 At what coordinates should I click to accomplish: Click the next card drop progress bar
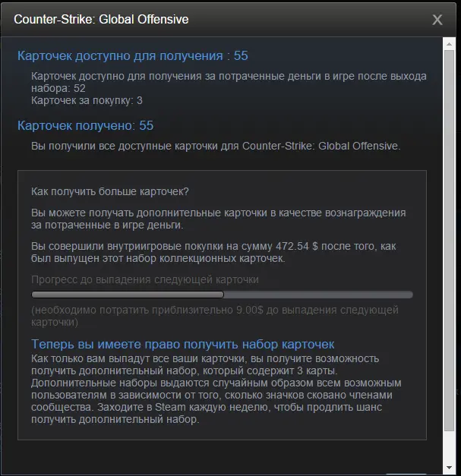click(x=222, y=295)
